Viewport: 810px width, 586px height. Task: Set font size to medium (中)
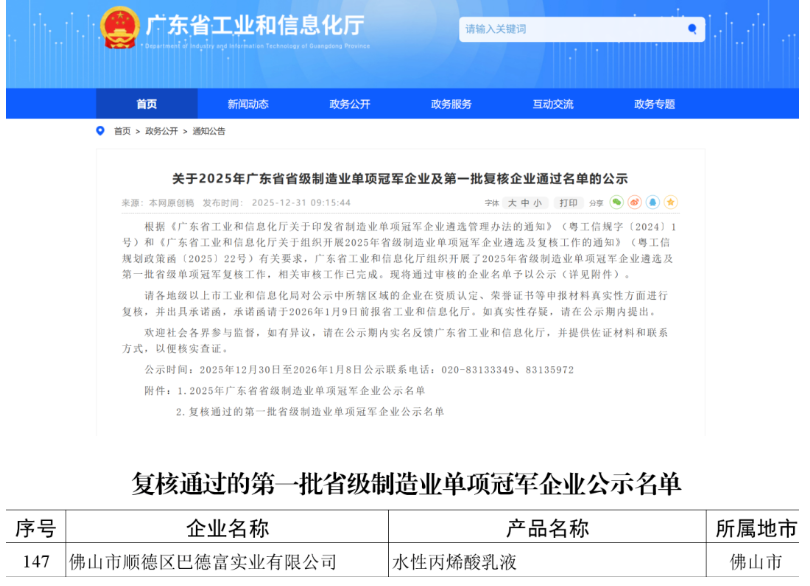point(523,202)
